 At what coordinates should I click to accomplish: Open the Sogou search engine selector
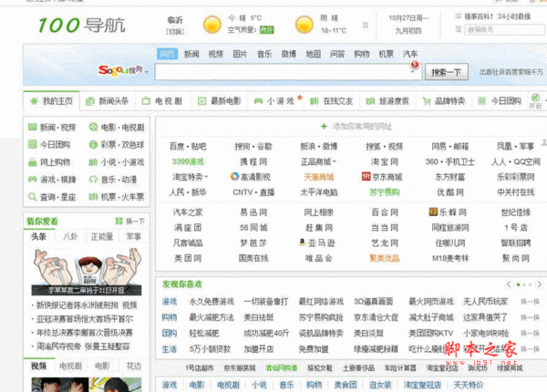123,71
